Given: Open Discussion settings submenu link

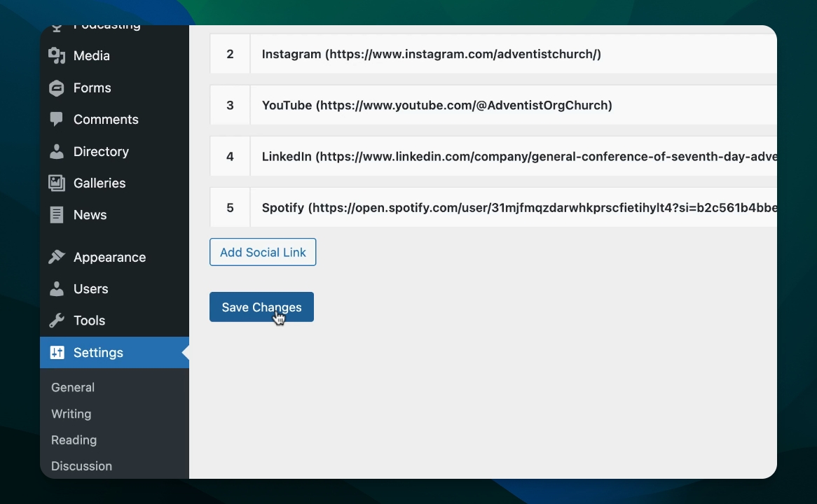Looking at the screenshot, I should (82, 466).
